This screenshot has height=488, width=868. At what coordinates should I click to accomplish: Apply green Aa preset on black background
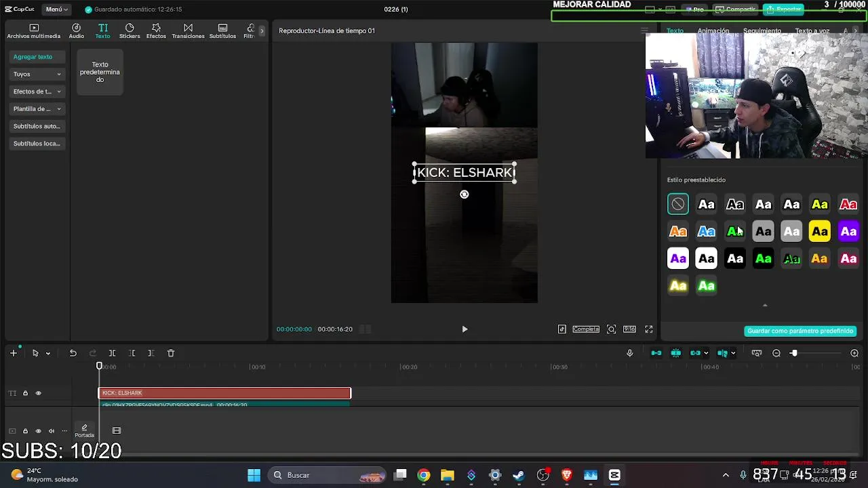764,259
